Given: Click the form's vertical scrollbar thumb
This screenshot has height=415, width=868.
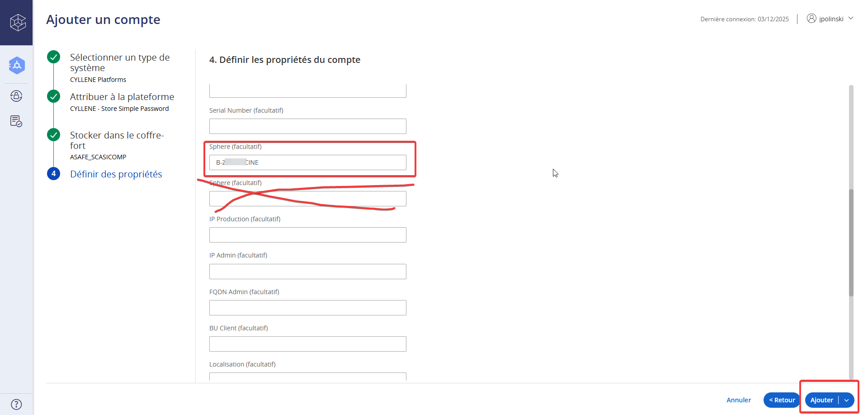Looking at the screenshot, I should (851, 242).
